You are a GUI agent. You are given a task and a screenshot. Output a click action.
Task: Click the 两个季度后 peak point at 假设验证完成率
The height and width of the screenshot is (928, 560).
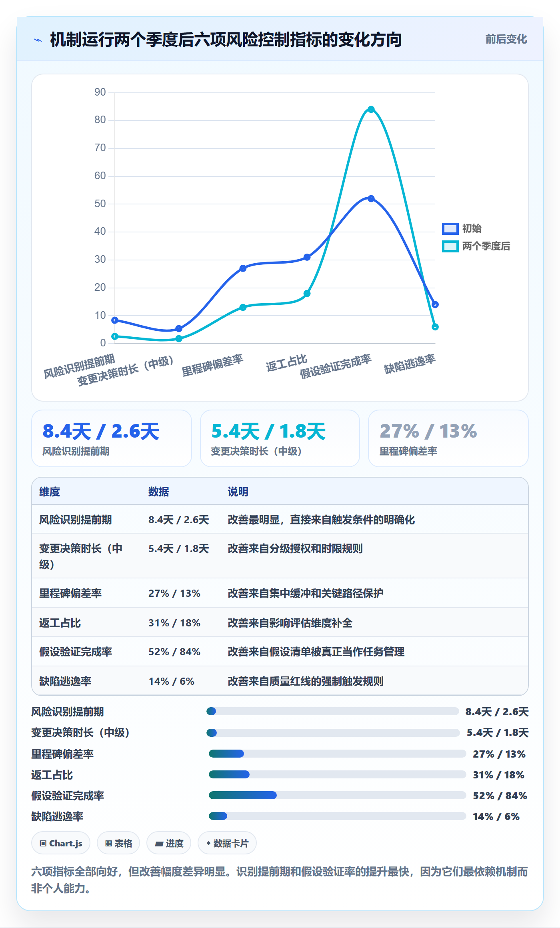pyautogui.click(x=371, y=109)
